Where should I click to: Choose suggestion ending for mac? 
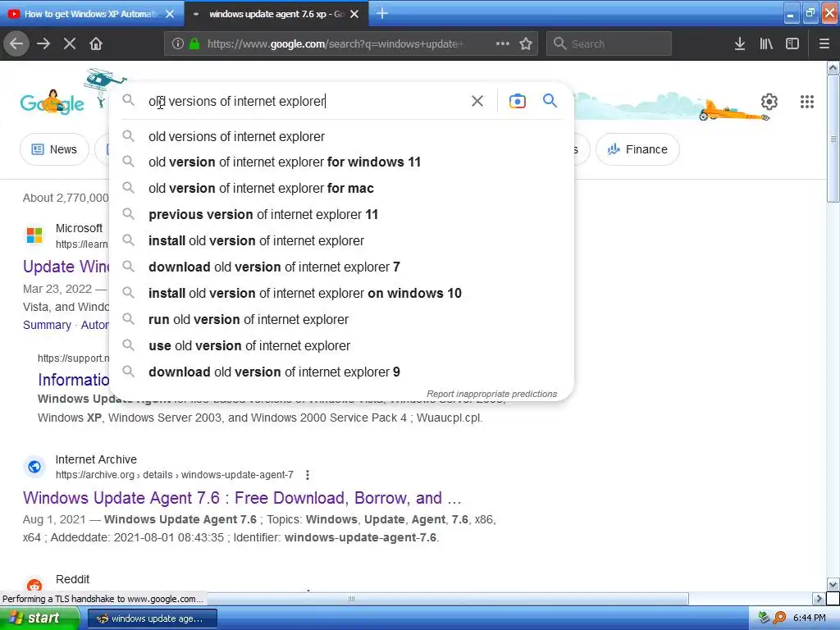click(341, 188)
